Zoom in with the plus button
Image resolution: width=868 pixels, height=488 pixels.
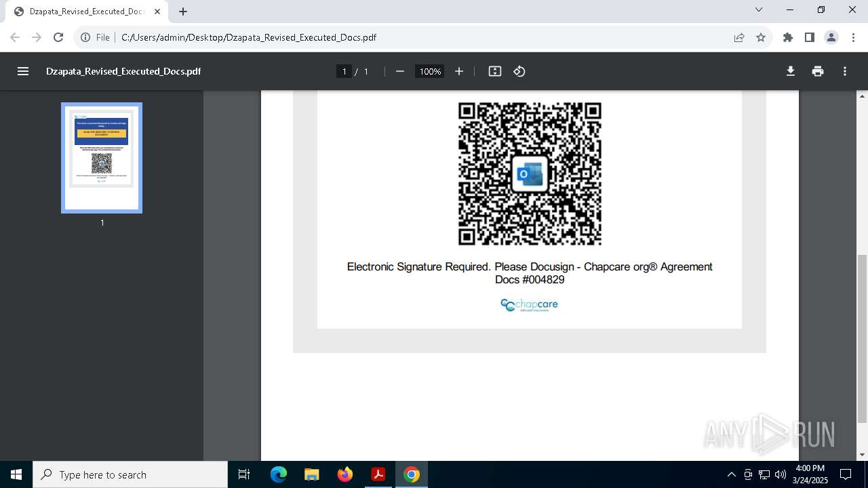pyautogui.click(x=459, y=71)
